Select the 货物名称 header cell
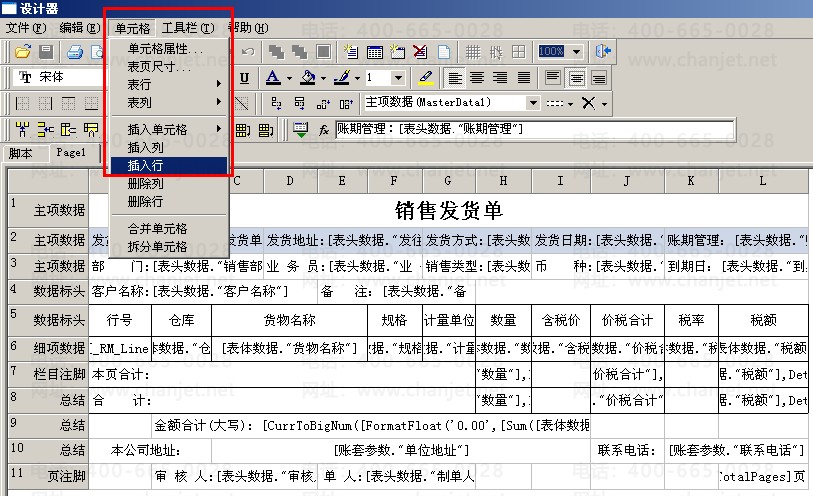This screenshot has height=496, width=813. pyautogui.click(x=289, y=320)
